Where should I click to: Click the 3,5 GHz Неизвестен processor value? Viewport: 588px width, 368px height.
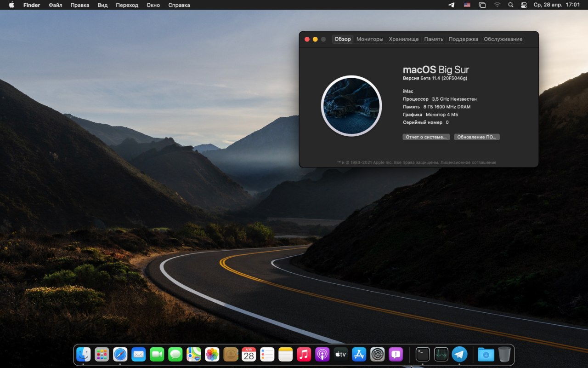[454, 99]
